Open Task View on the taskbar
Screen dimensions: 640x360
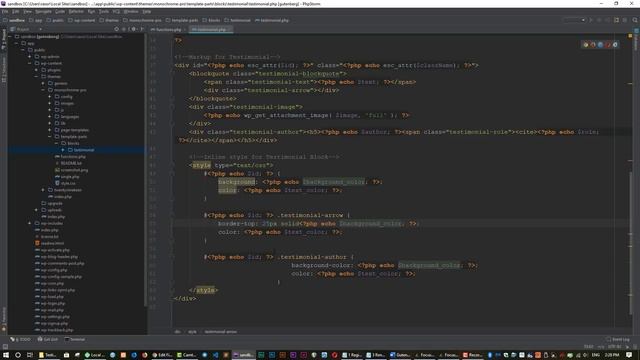[29, 355]
